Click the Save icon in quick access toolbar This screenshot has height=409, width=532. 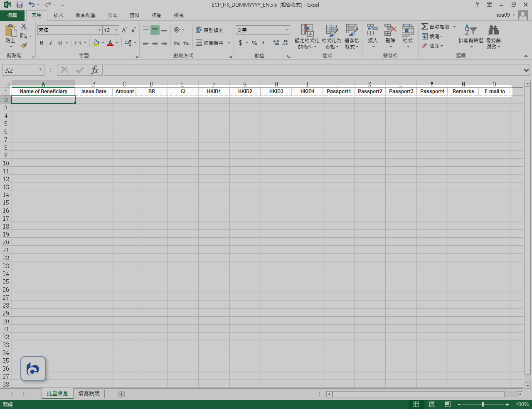(19, 5)
